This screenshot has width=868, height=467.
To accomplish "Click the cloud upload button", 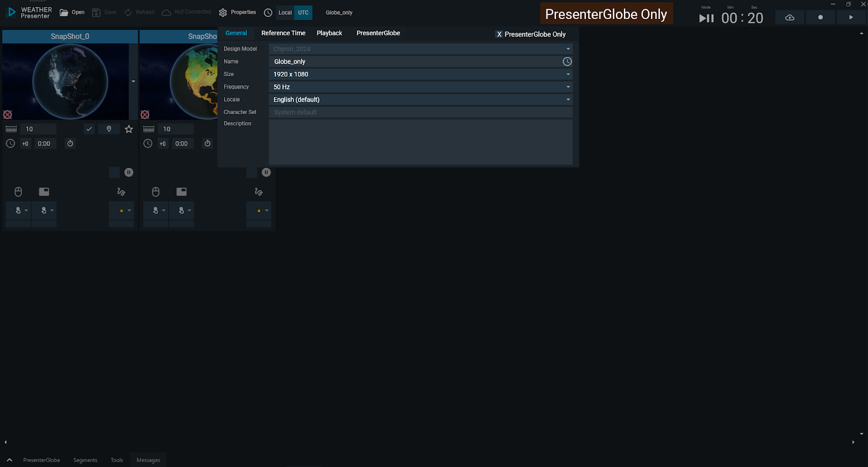I will (x=789, y=17).
